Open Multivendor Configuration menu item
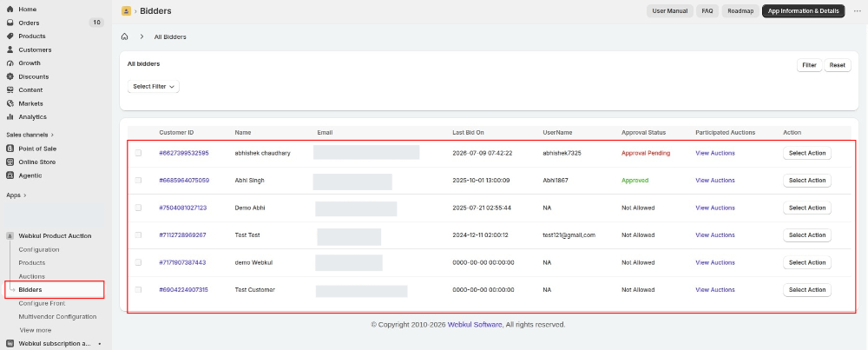The image size is (868, 350). pos(57,317)
